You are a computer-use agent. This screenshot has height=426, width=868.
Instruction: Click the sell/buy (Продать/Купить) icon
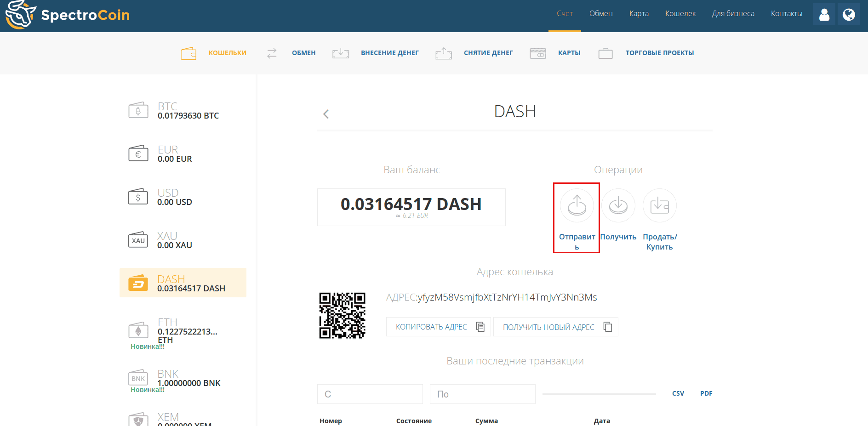[660, 205]
